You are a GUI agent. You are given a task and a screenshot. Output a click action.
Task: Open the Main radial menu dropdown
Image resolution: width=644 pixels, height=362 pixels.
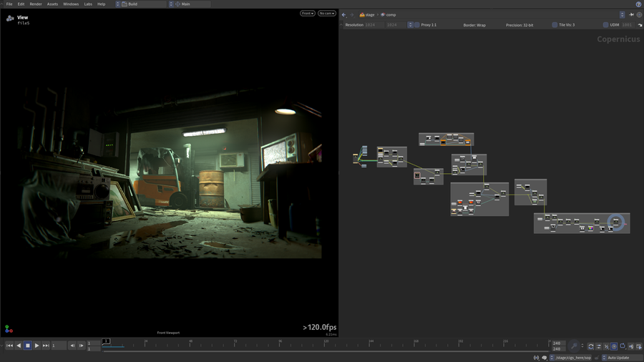click(190, 4)
